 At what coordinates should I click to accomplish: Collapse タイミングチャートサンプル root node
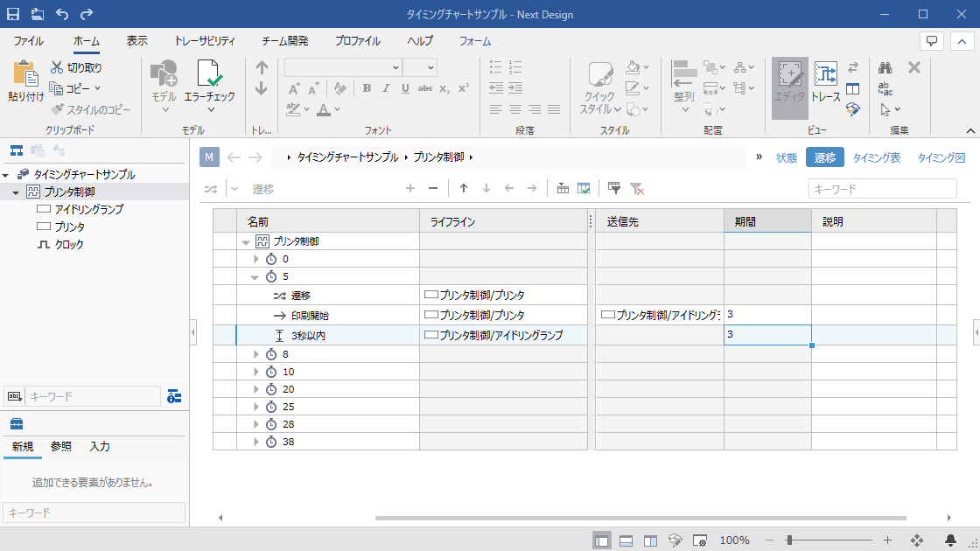click(5, 175)
